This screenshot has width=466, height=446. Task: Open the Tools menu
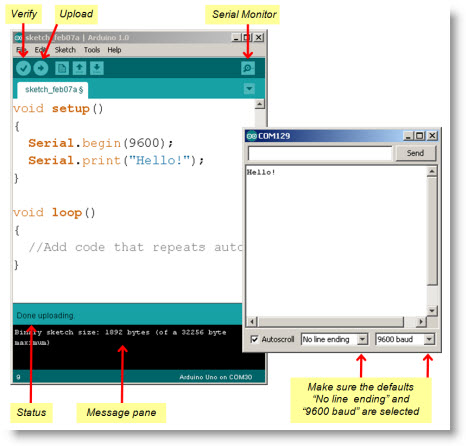(92, 50)
